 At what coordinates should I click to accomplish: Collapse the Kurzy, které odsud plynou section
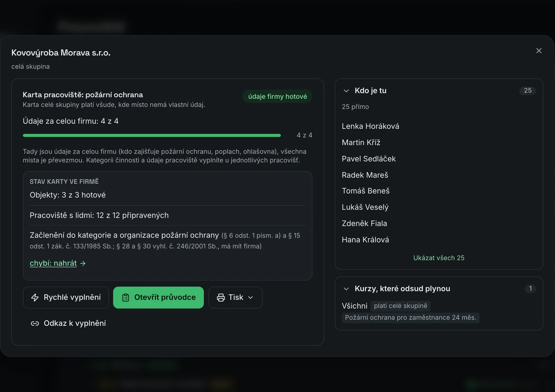coord(346,289)
